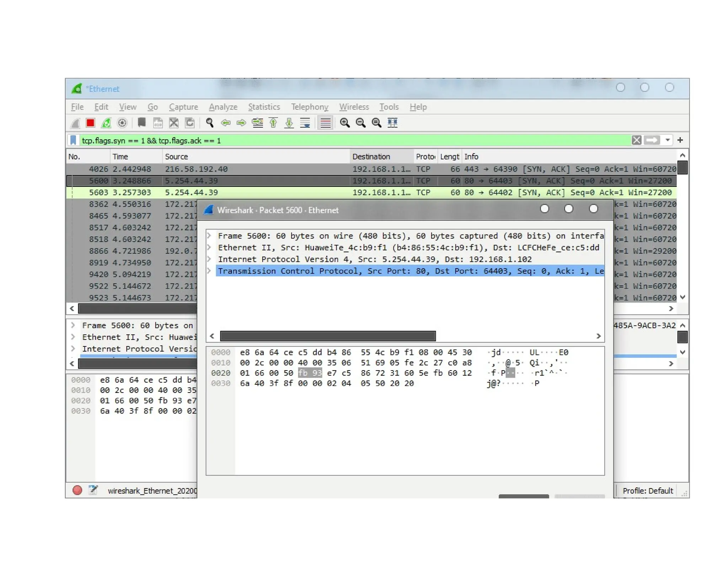Stop capturing packets with red square

[x=90, y=123]
